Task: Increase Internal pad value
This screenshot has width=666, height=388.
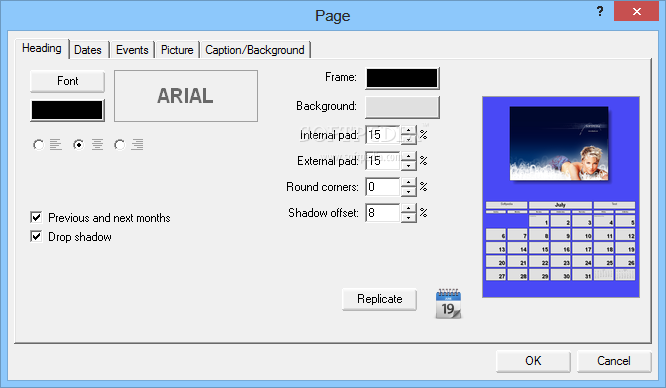Action: coord(409,130)
